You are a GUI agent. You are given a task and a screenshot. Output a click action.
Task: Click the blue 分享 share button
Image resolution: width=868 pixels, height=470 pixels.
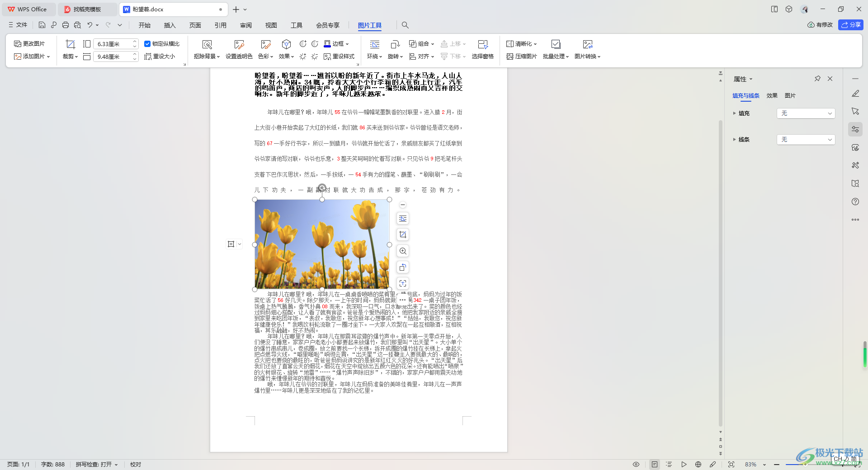(851, 25)
